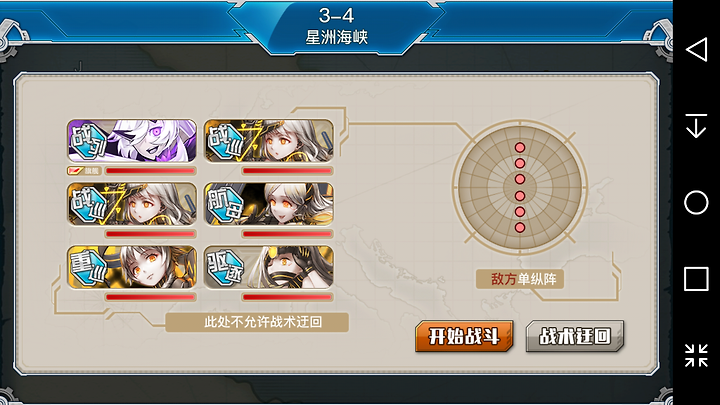This screenshot has width=720, height=405.
Task: Select the top-right 战巡 battlecruiser card
Action: click(269, 141)
